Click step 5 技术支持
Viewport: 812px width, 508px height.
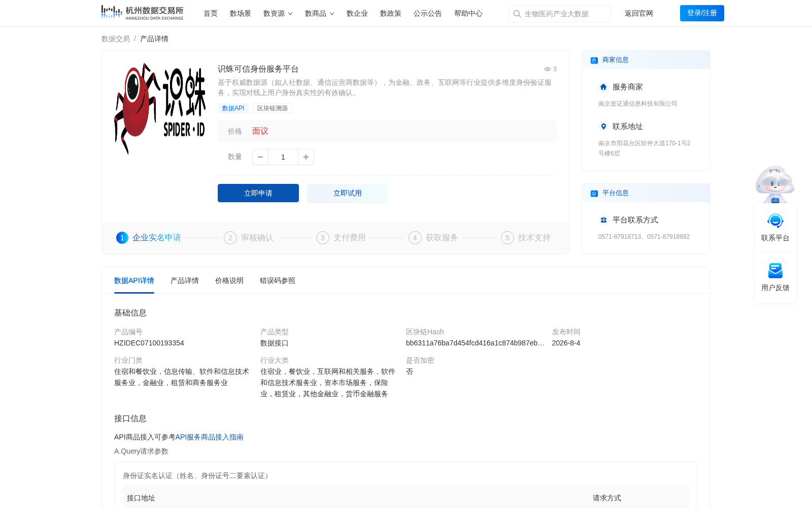pos(526,238)
